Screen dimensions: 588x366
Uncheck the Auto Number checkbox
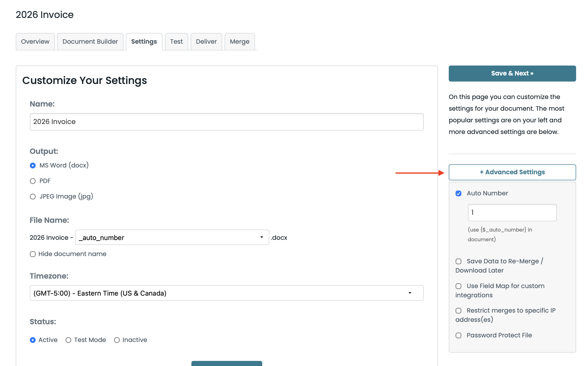(458, 193)
